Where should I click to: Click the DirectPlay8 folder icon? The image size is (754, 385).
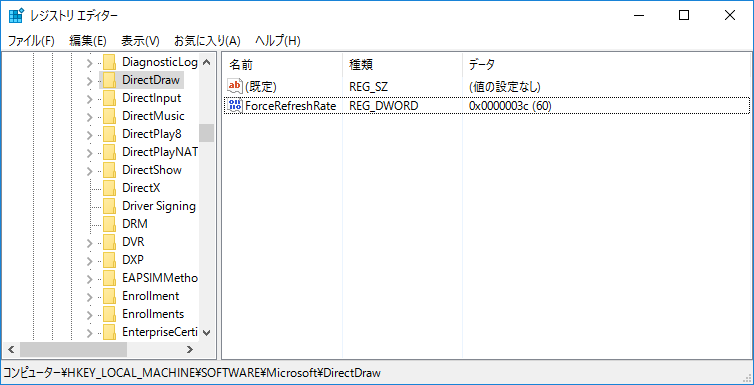[110, 134]
